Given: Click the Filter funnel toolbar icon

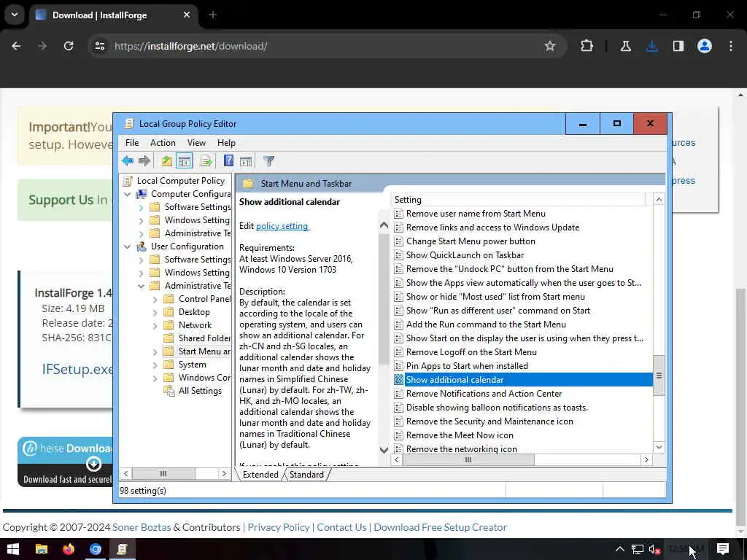Looking at the screenshot, I should coord(268,161).
